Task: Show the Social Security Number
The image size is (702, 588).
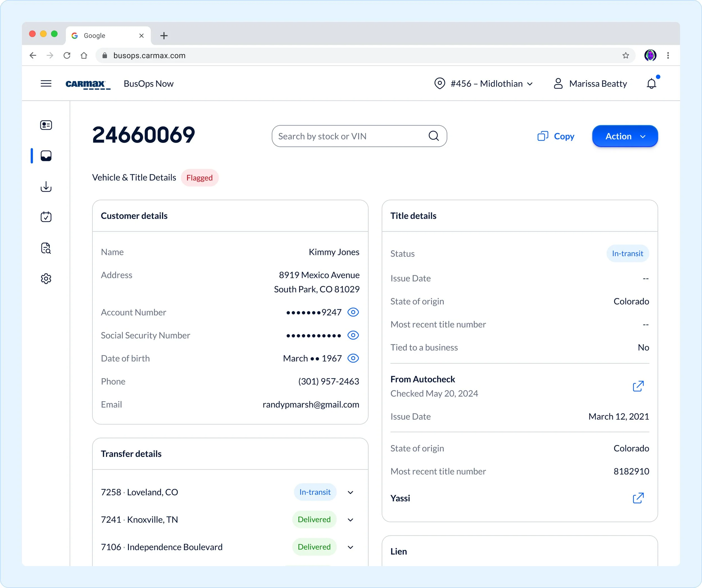Action: click(x=353, y=335)
